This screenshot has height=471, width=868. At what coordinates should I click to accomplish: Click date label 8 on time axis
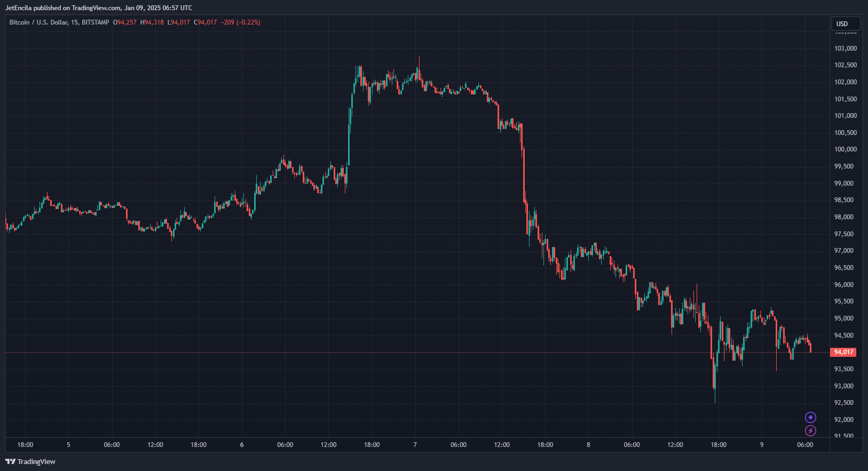588,445
